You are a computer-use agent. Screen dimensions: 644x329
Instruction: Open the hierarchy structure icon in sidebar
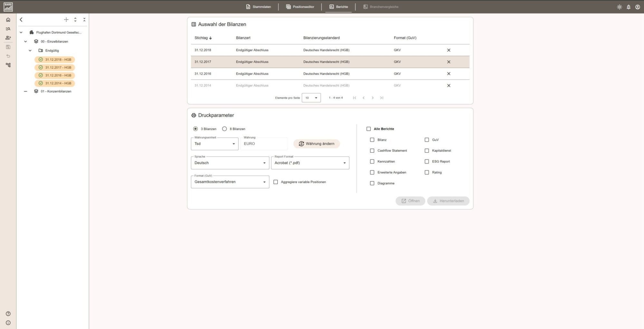(8, 65)
